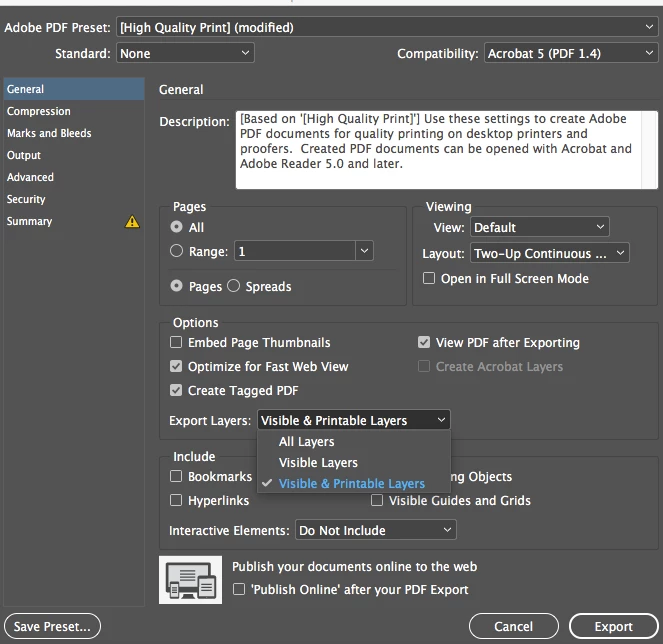663x644 pixels.
Task: Choose Visible Layers option
Action: [x=353, y=463]
